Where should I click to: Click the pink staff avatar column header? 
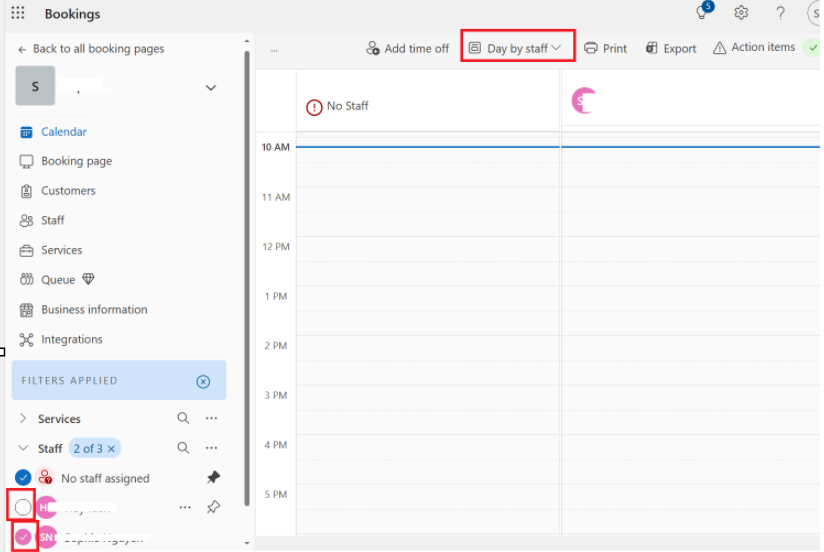click(583, 100)
